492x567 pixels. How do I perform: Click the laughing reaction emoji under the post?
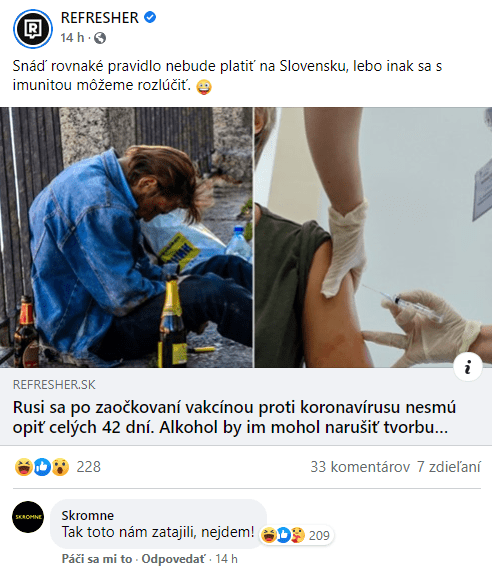tap(24, 467)
